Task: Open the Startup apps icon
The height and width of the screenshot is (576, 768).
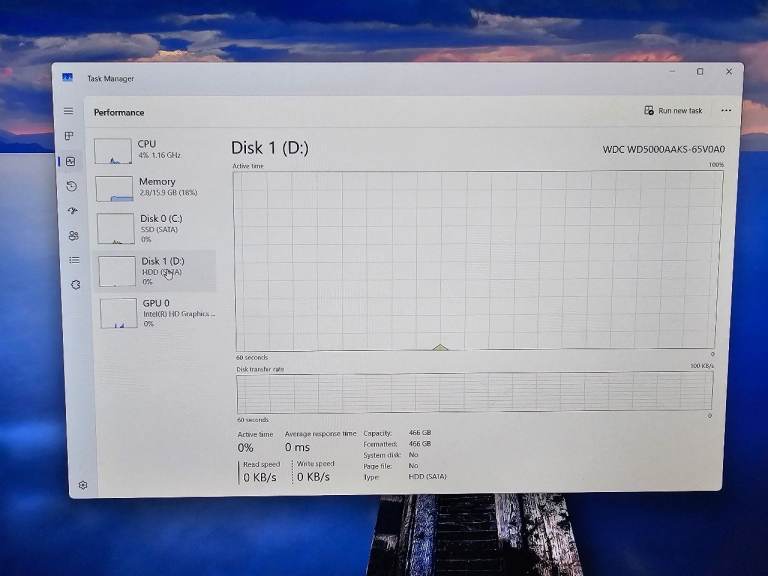Action: pyautogui.click(x=72, y=211)
